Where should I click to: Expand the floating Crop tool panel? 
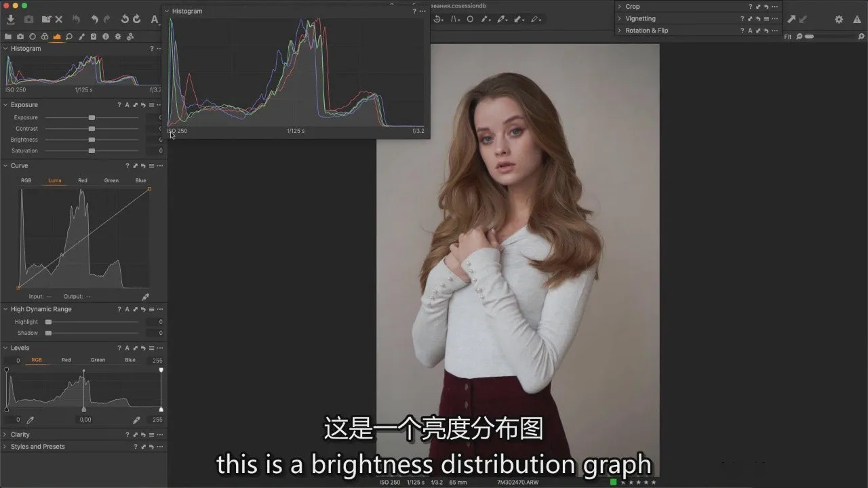[x=620, y=7]
